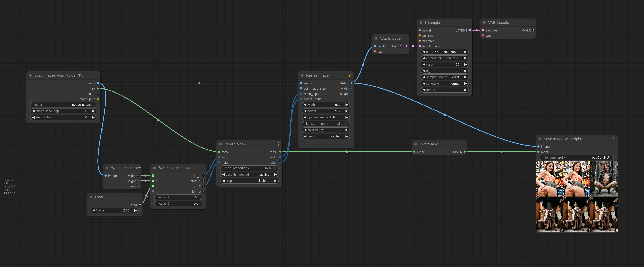This screenshot has width=644, height=267.
Task: Click the KSampler node title
Action: pos(433,23)
